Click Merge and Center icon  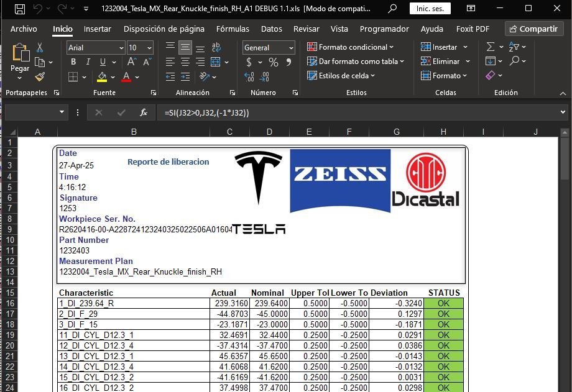point(216,62)
